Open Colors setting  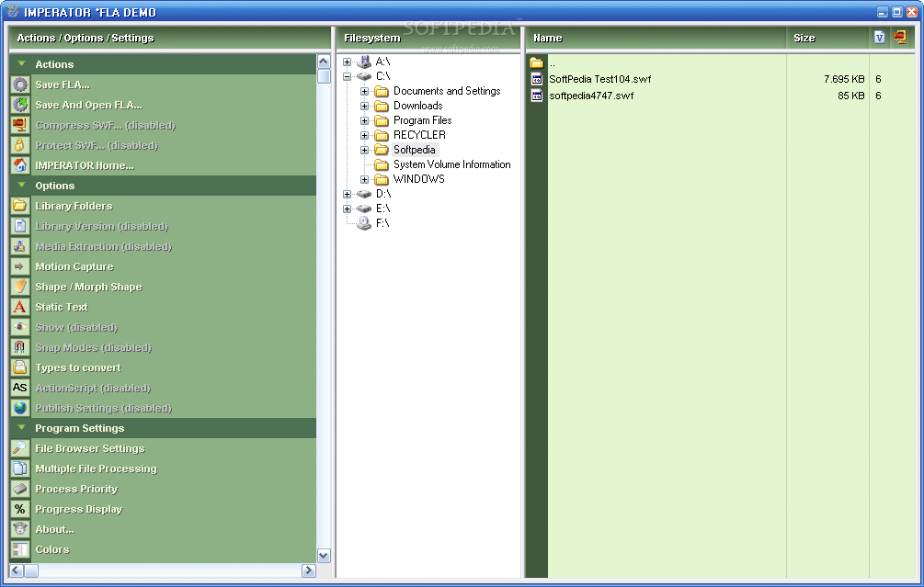pos(51,549)
